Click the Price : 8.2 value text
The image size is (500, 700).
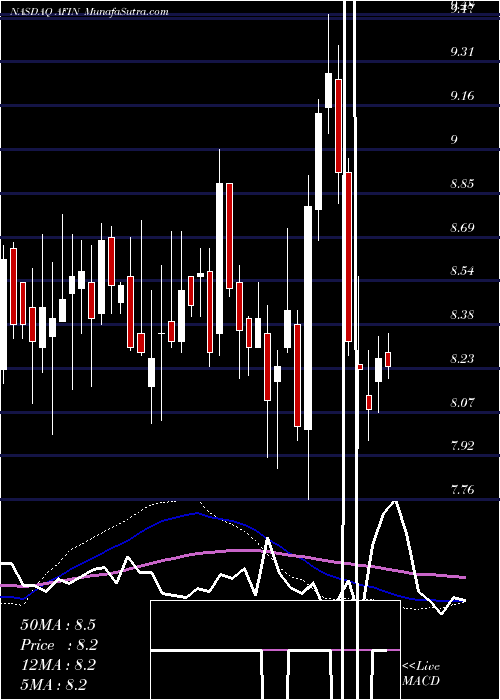[59, 645]
